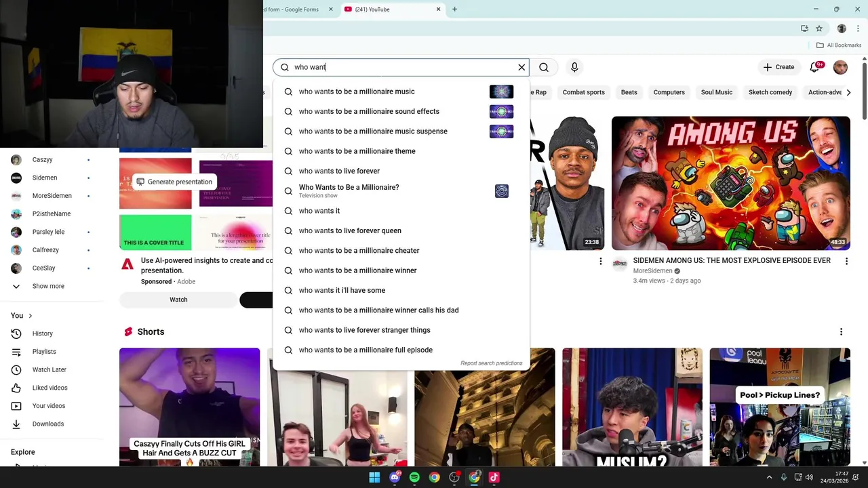Open Discord from the taskbar
This screenshot has width=868, height=488.
(x=395, y=477)
